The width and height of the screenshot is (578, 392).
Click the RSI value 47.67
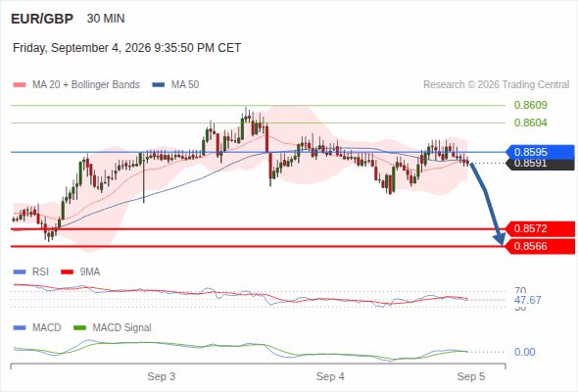(x=528, y=300)
